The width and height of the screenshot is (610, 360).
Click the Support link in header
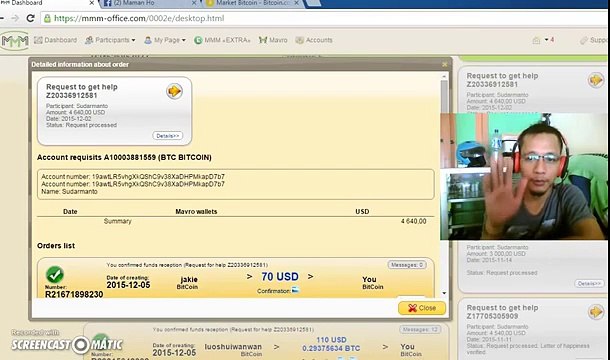(x=594, y=40)
